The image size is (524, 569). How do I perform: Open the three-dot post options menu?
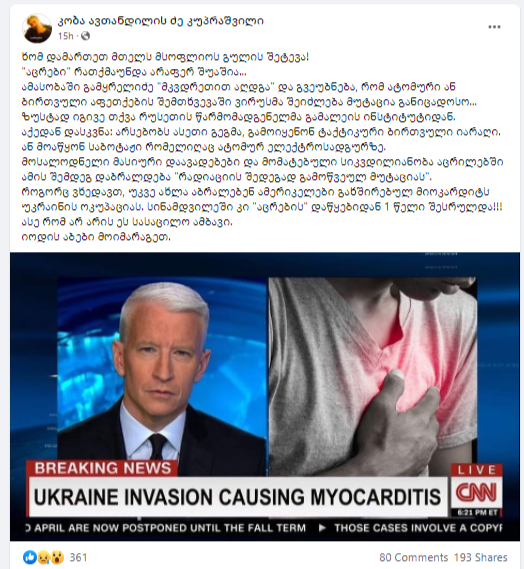click(x=494, y=27)
